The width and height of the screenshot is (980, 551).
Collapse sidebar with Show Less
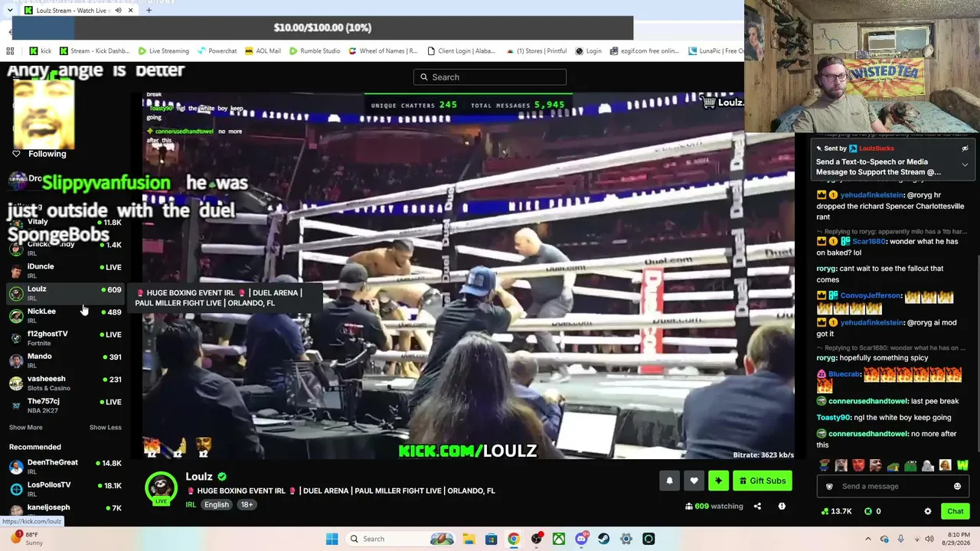point(106,427)
